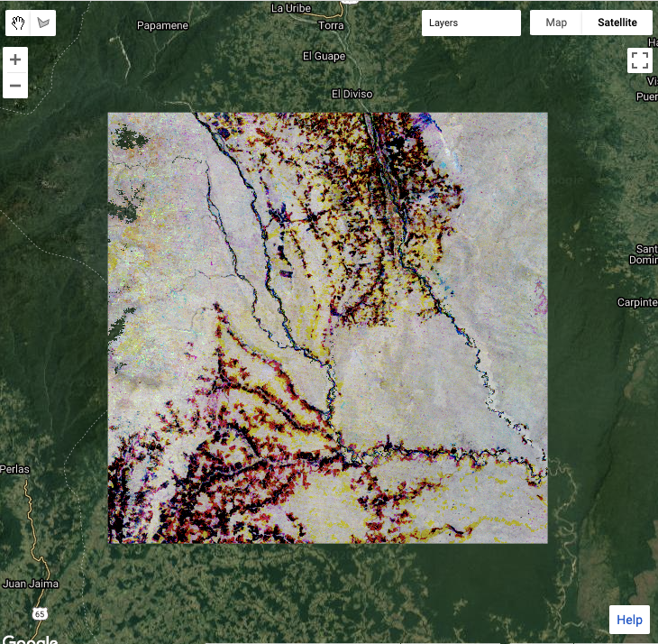Viewport: 658px width, 644px height.
Task: Click the Papamene place label
Action: coord(162,25)
